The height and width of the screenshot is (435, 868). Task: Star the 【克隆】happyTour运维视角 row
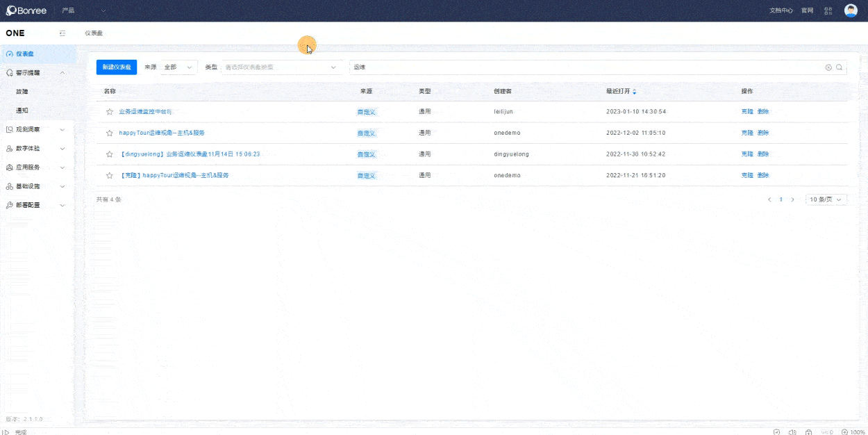[109, 175]
